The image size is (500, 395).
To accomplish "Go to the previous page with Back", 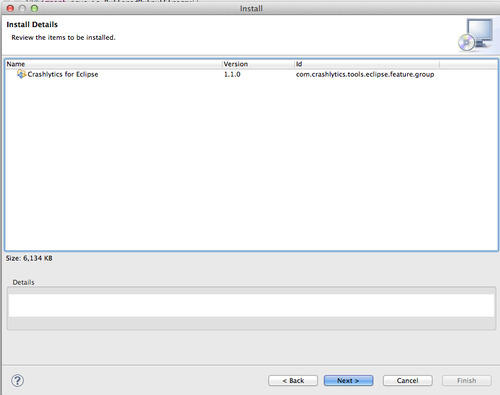I will click(x=293, y=380).
